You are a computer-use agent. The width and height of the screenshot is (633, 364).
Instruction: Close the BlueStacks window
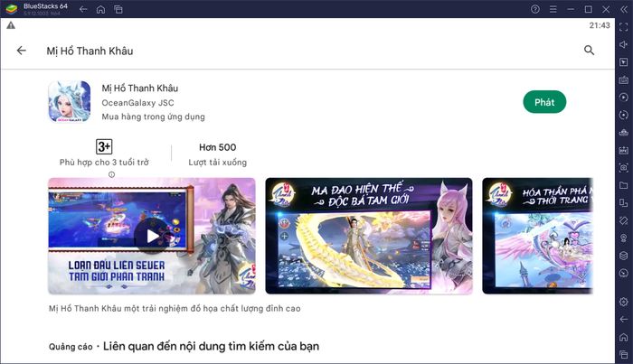tap(606, 9)
